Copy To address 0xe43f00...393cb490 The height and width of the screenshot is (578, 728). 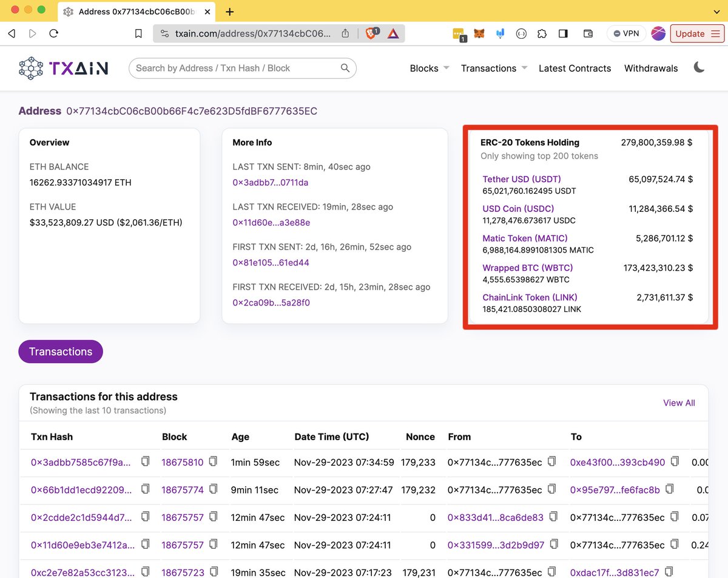click(x=675, y=462)
